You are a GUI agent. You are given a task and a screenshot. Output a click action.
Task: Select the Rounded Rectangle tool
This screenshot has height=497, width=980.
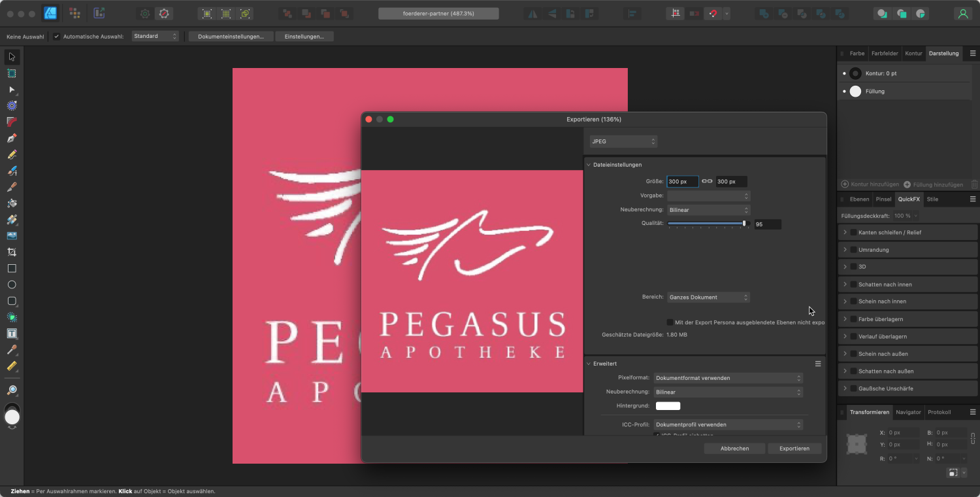click(x=12, y=301)
